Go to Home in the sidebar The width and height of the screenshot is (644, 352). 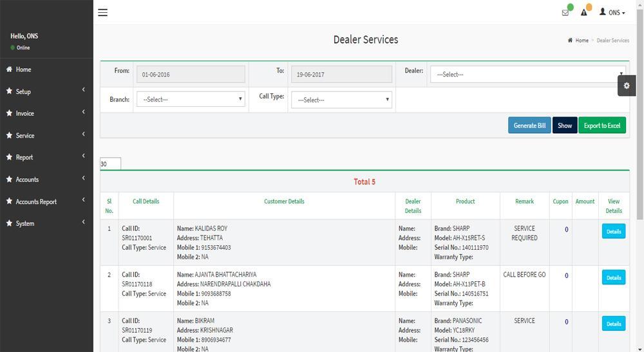point(23,69)
